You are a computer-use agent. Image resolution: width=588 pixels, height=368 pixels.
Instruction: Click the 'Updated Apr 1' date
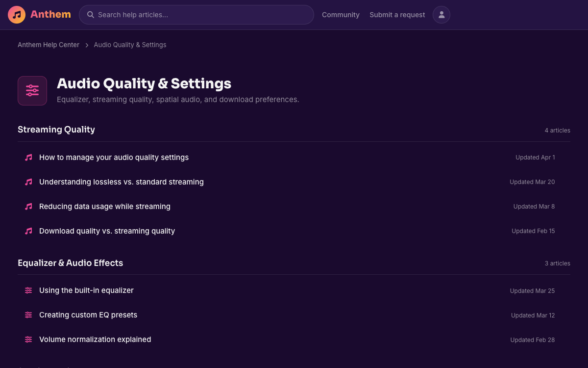click(535, 158)
